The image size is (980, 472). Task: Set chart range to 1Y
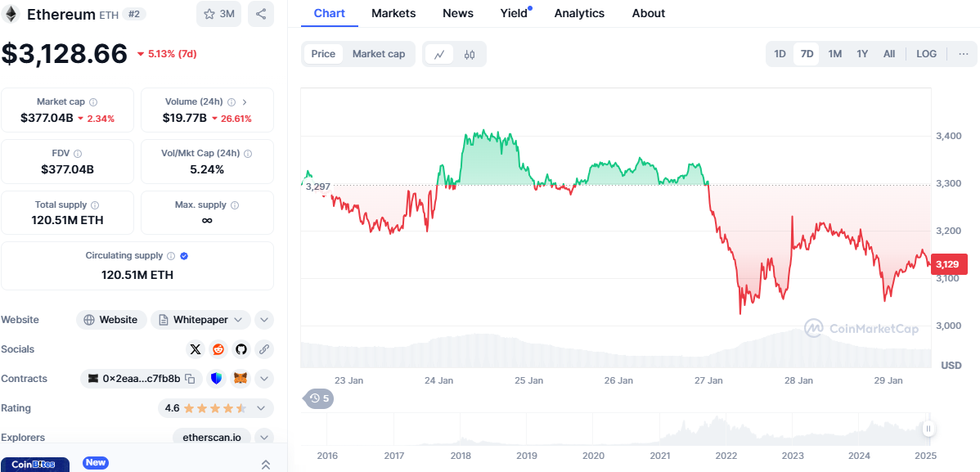tap(862, 54)
